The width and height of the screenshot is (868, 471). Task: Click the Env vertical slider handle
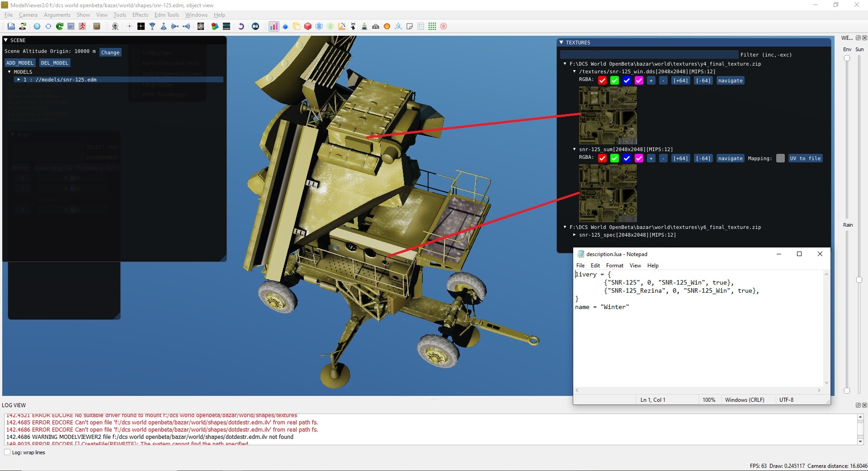pos(847,58)
